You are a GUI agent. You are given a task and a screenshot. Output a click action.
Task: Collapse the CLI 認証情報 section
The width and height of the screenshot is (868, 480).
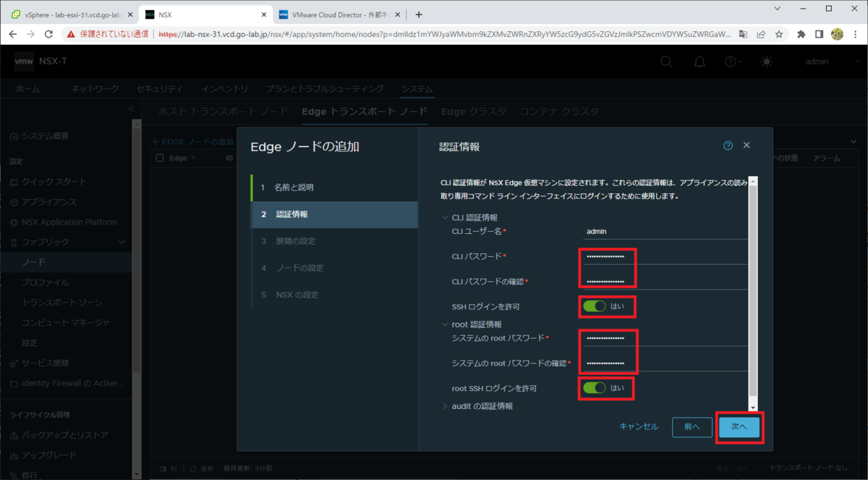(x=445, y=217)
